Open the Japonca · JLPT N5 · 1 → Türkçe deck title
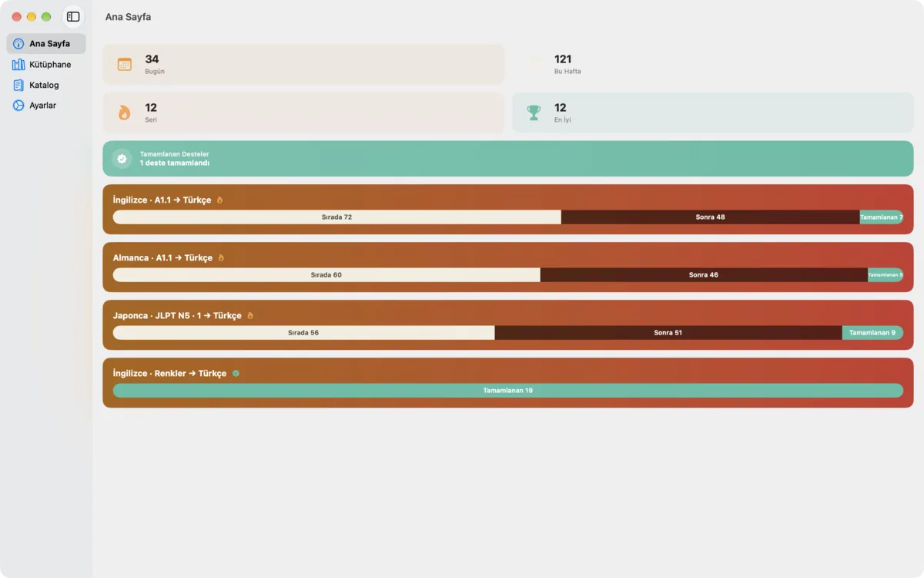The height and width of the screenshot is (578, 924). point(177,315)
